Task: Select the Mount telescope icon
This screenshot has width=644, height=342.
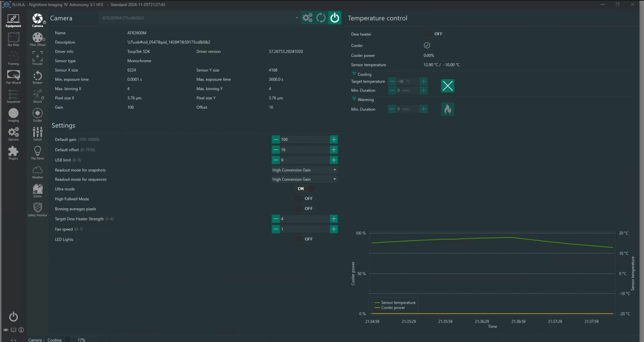Action: click(38, 96)
